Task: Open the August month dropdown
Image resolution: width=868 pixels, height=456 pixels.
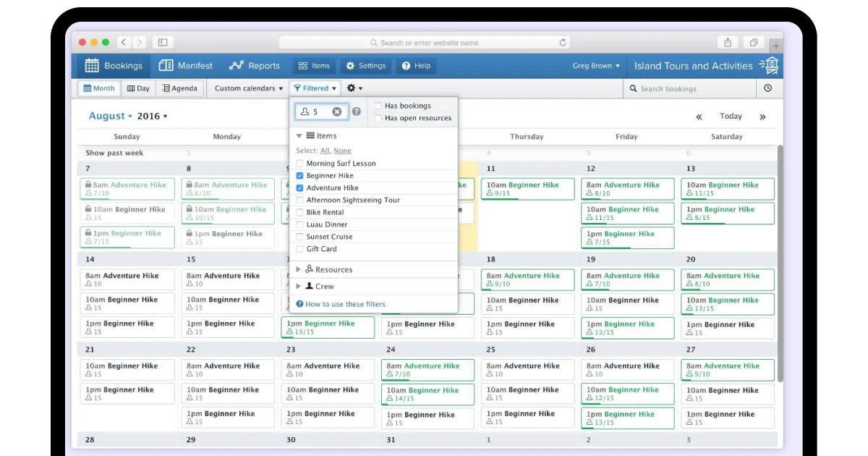Action: pos(110,116)
